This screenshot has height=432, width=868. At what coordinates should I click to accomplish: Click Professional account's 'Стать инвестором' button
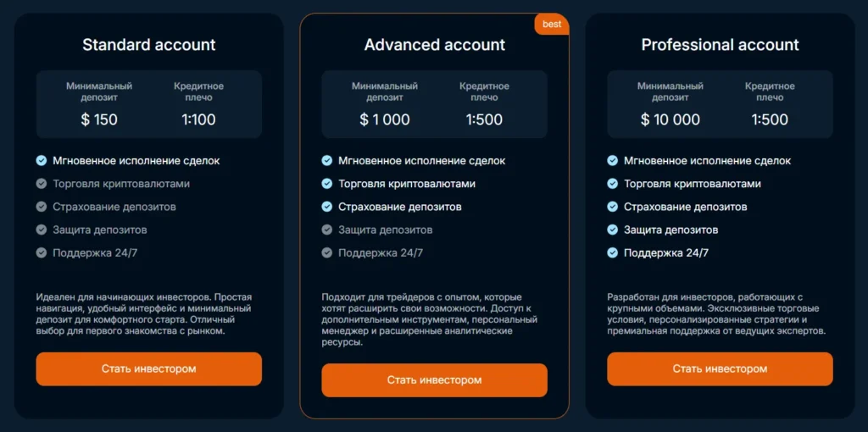[x=720, y=369]
